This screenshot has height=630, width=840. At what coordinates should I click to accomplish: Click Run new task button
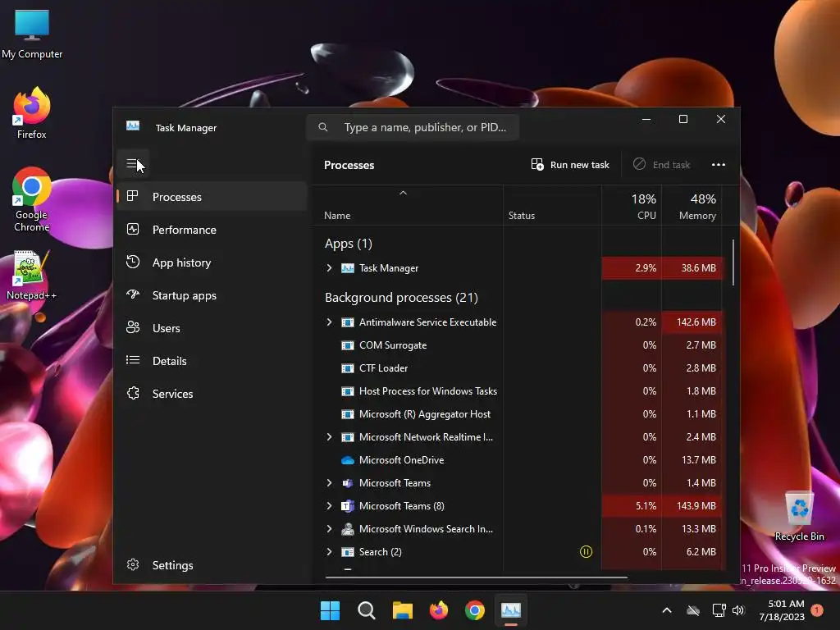[570, 164]
